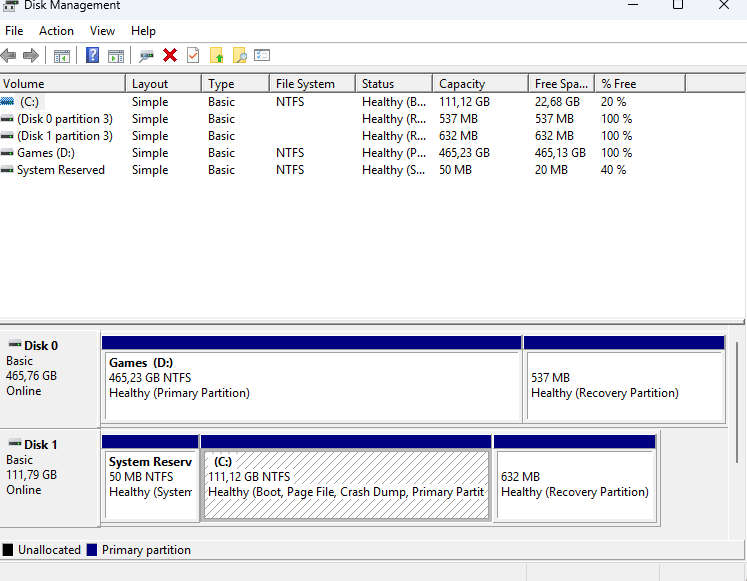Select the System Reserved volume row name
Viewport: 747px width, 581px height.
pyautogui.click(x=61, y=170)
